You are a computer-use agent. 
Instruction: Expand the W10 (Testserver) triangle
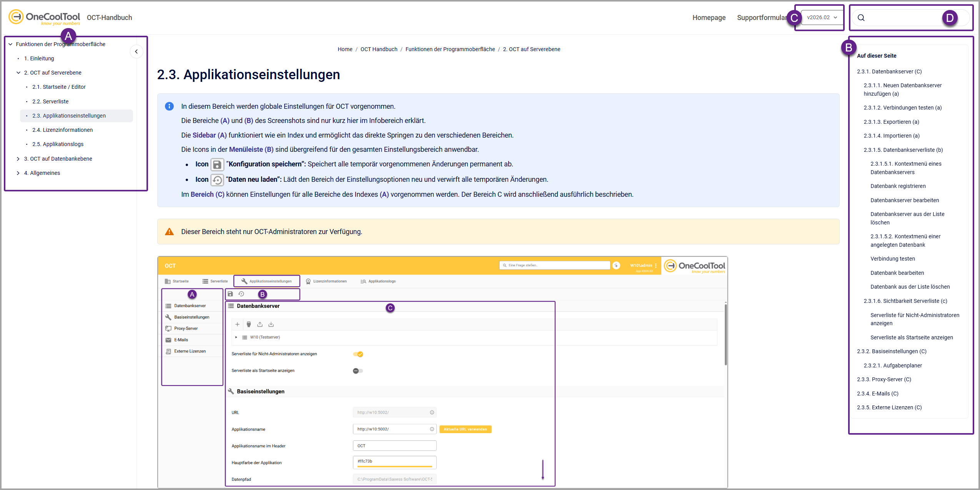(236, 337)
